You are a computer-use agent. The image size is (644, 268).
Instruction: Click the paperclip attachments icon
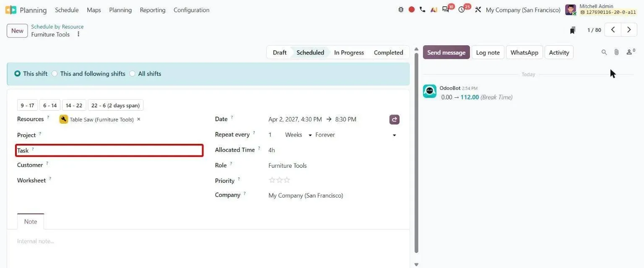point(616,52)
